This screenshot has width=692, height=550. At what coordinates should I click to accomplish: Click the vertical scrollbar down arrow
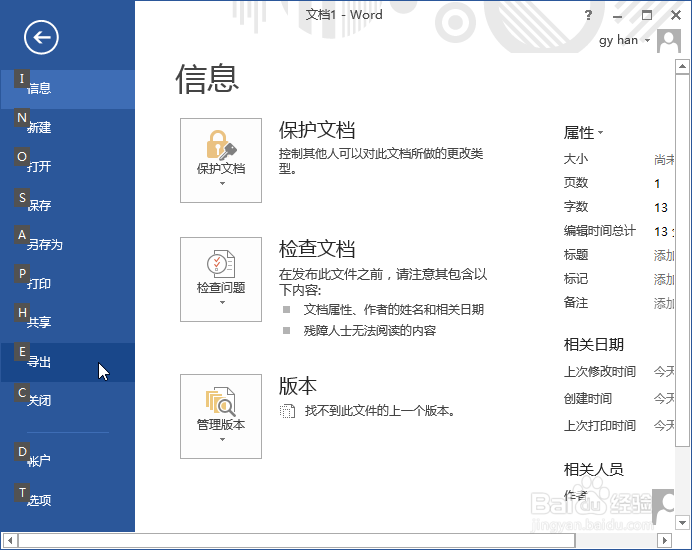682,523
